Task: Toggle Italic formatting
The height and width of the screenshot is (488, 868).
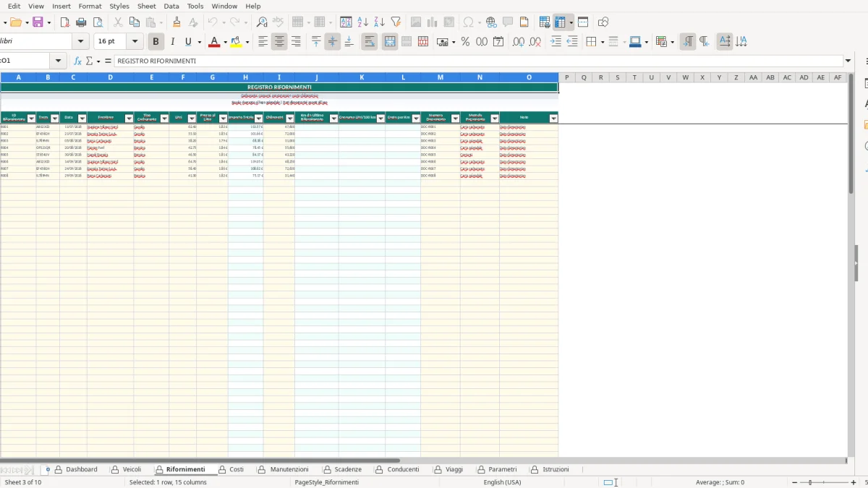Action: [172, 42]
